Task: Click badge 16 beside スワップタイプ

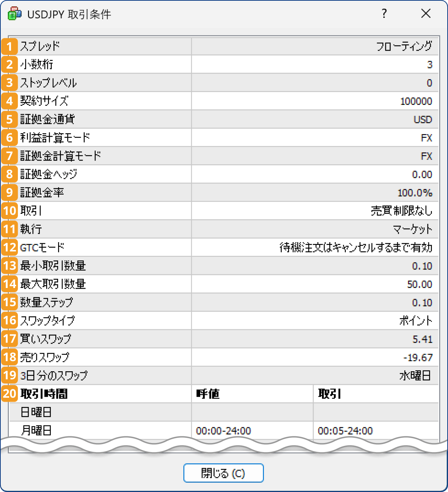Action: pos(9,321)
